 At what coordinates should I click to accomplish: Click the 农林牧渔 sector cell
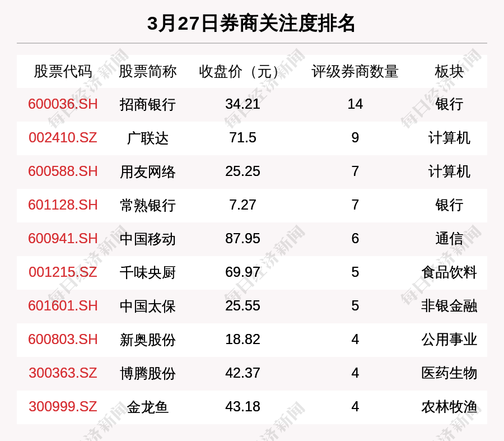pos(449,407)
